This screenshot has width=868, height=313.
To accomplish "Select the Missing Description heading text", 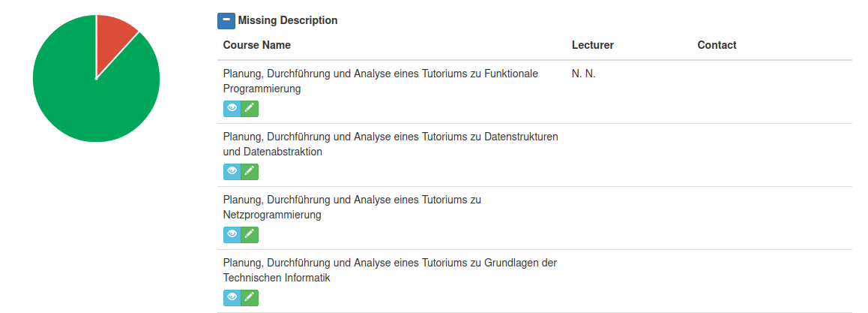I will click(288, 21).
